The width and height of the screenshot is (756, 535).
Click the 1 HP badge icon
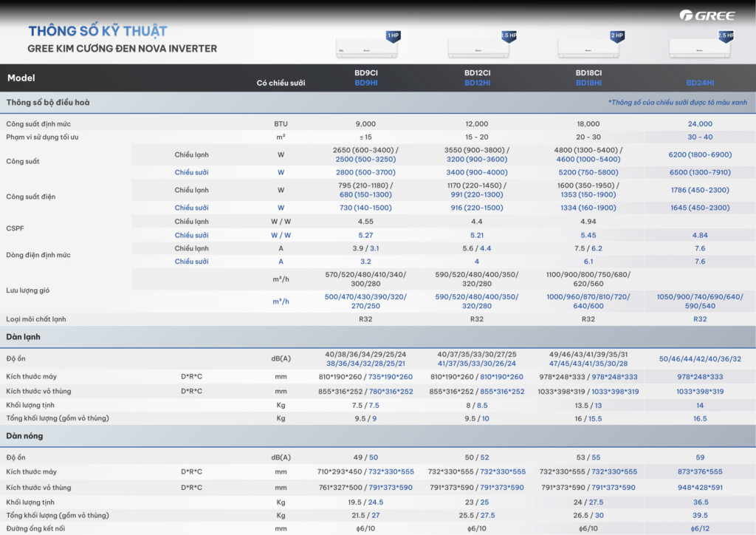[x=393, y=36]
